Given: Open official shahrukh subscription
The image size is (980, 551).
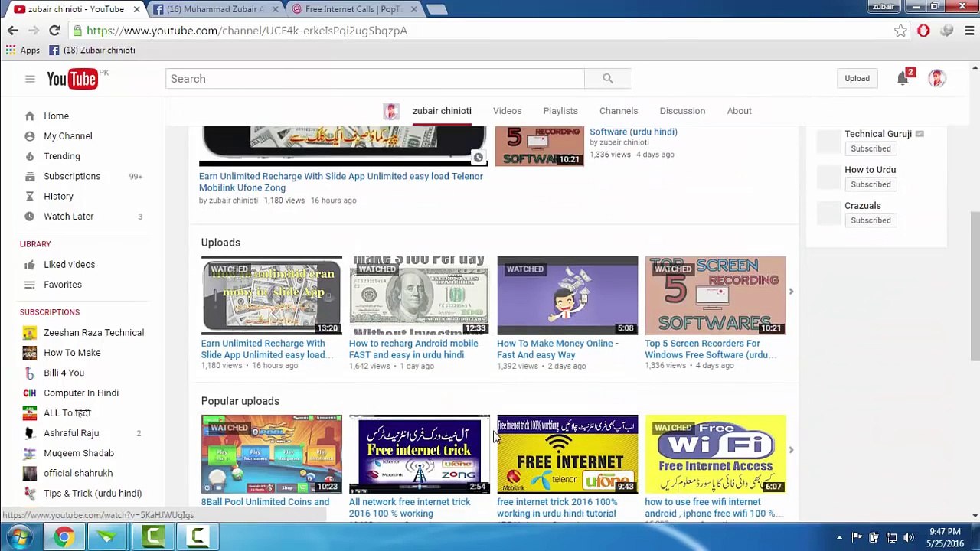Looking at the screenshot, I should click(77, 473).
